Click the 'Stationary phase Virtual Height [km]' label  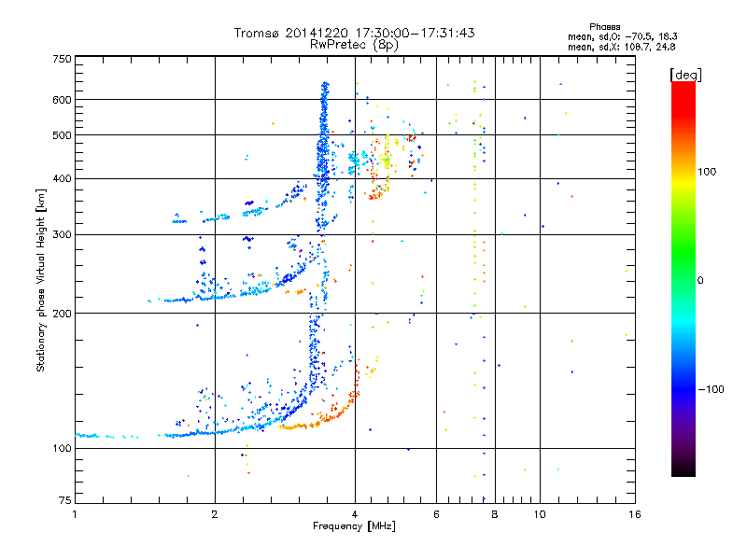(x=41, y=280)
